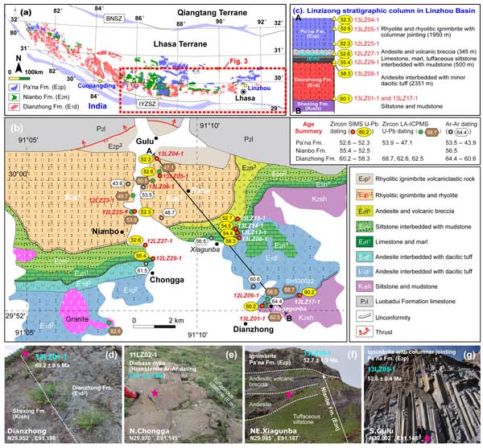Click the pink star in photo (d)

25,353
